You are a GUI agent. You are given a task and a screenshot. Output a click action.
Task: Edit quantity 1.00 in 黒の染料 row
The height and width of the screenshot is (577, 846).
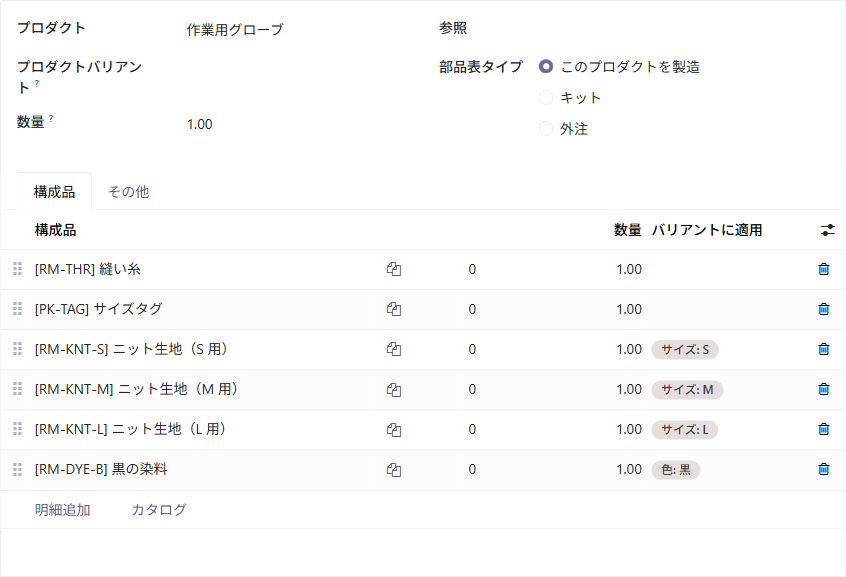coord(629,469)
